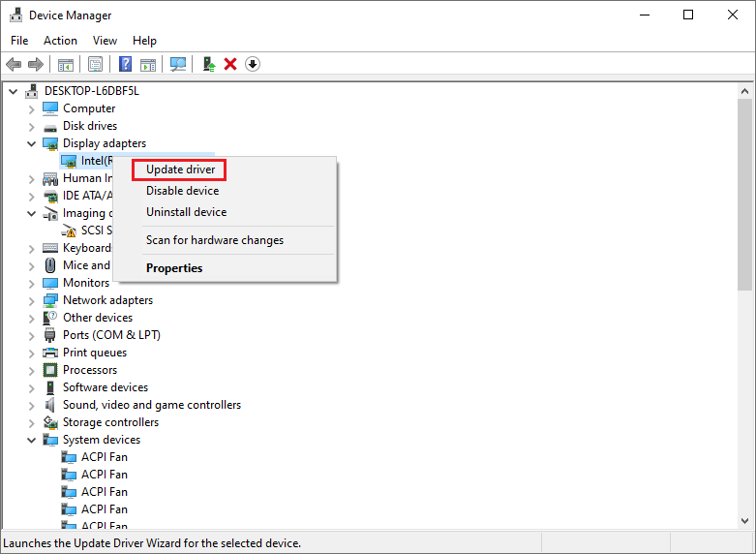This screenshot has height=554, width=756.
Task: Click the Device Manager title bar icon
Action: click(15, 15)
